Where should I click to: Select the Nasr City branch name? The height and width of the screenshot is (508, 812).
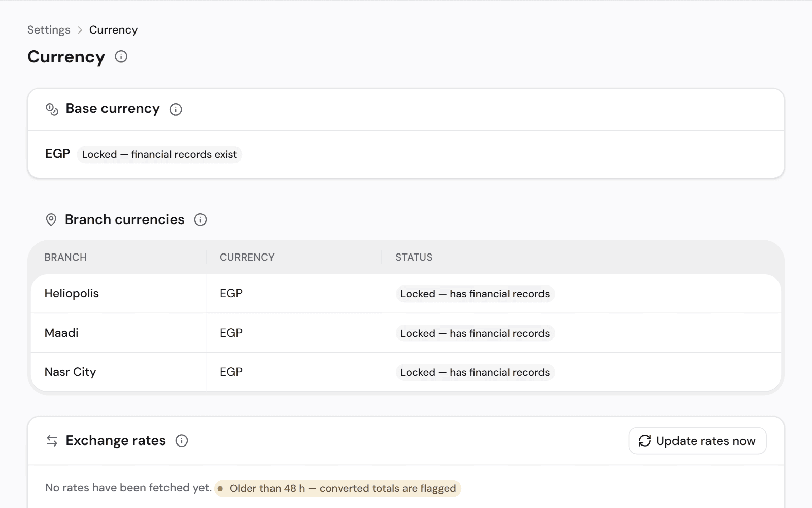click(70, 372)
